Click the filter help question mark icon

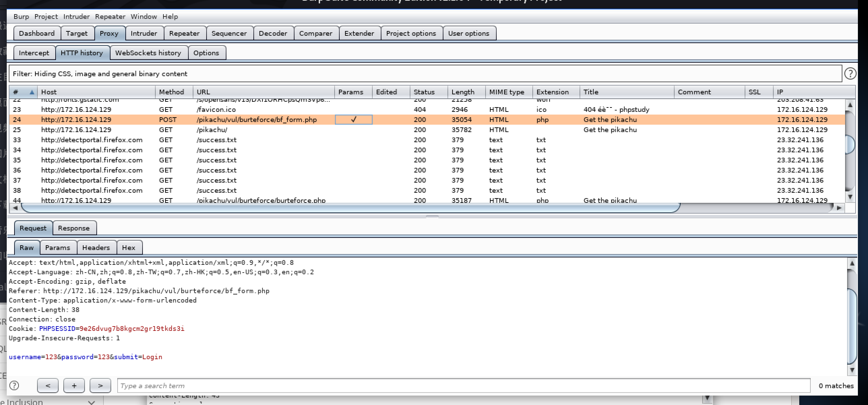(x=850, y=73)
